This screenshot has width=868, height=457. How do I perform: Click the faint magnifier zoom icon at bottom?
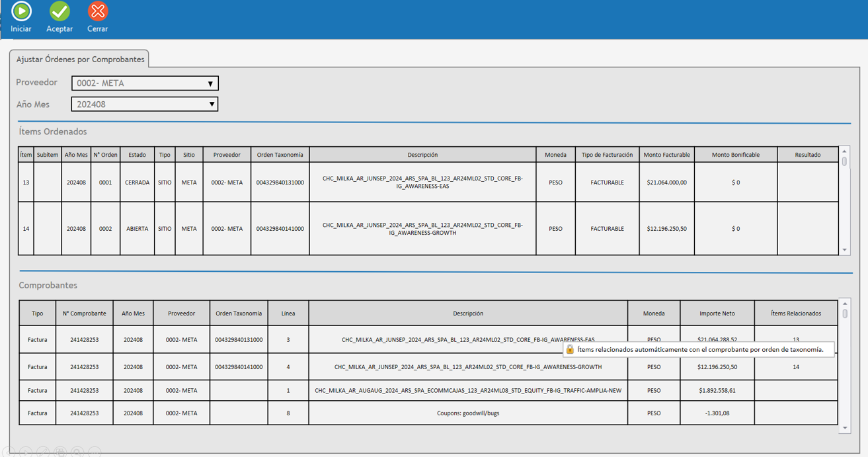tap(78, 452)
